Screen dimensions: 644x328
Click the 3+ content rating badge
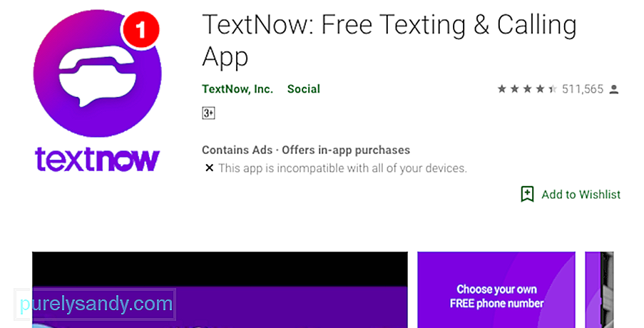click(209, 113)
